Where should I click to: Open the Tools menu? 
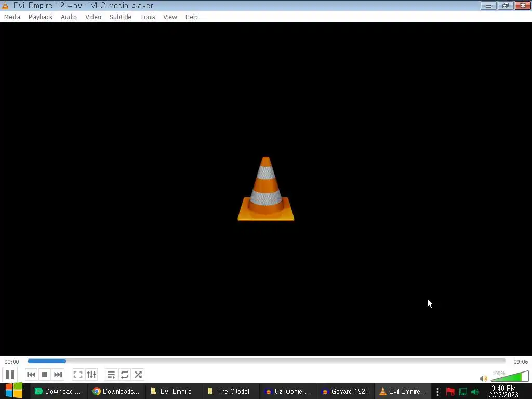pyautogui.click(x=148, y=17)
